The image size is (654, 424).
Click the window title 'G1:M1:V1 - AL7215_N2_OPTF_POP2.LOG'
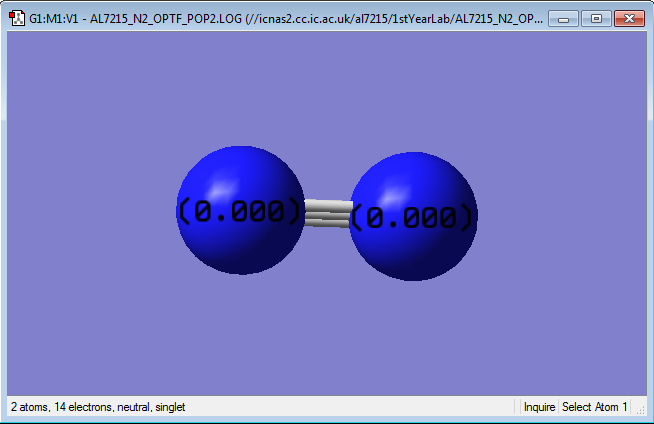coord(135,19)
